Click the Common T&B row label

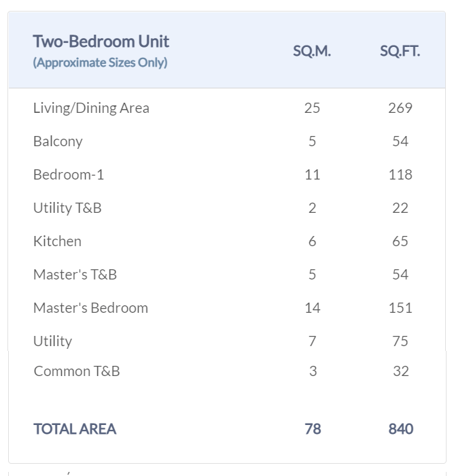tap(77, 371)
